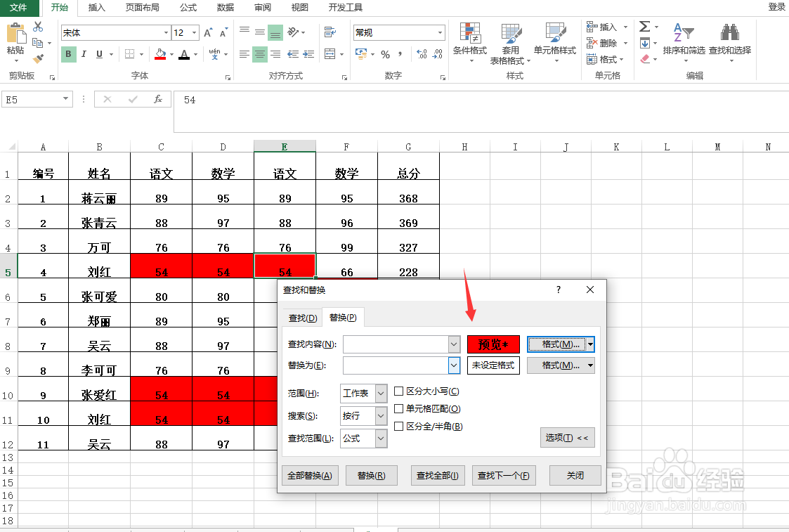789x532 pixels.
Task: Open the font name 宋体 dropdown
Action: point(166,33)
